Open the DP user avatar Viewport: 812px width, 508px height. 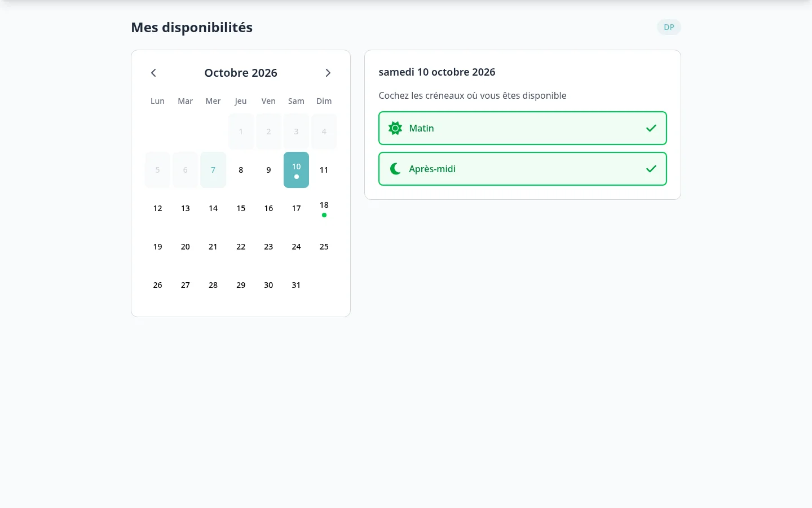pyautogui.click(x=669, y=27)
